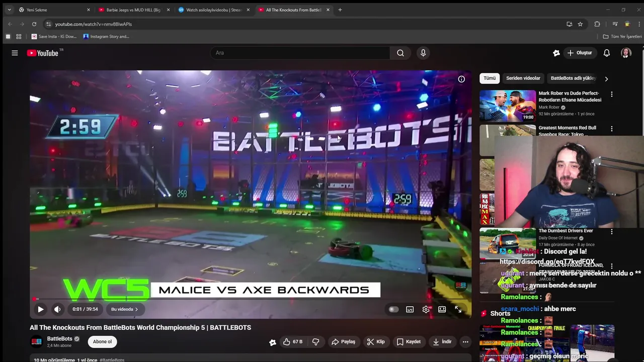Toggle subtitles captions button
644x362 pixels.
410,309
